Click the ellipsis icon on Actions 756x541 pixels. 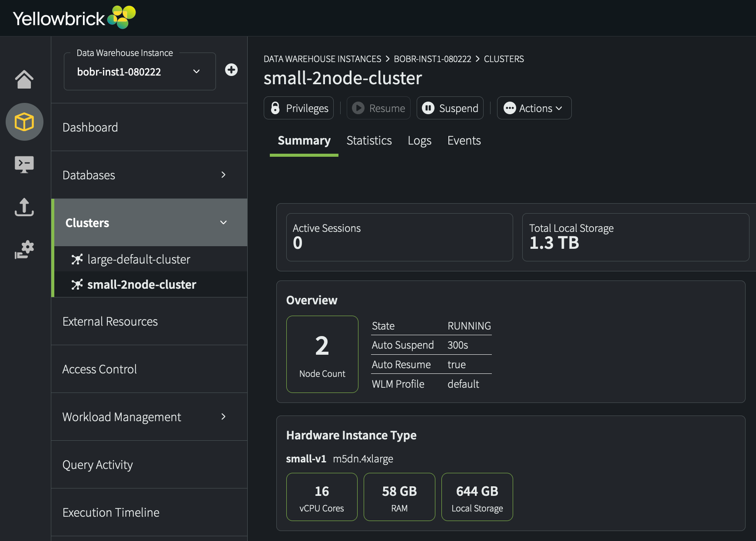(x=509, y=108)
